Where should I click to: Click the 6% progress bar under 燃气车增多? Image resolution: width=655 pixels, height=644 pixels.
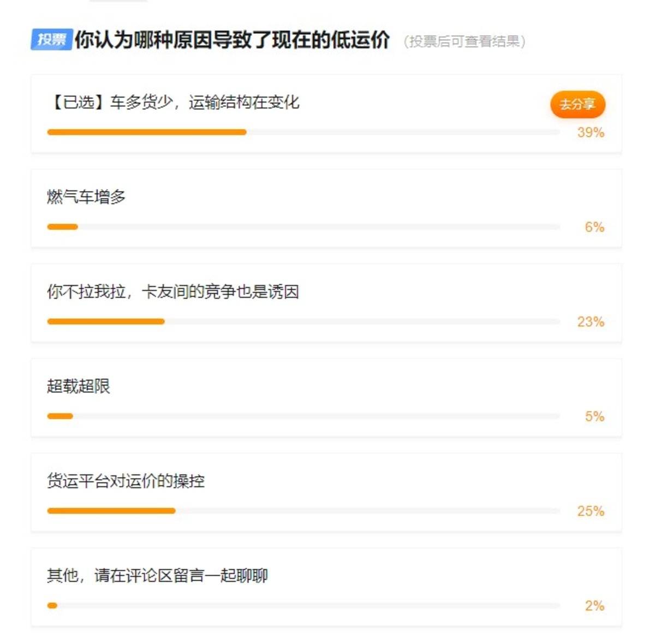[63, 227]
